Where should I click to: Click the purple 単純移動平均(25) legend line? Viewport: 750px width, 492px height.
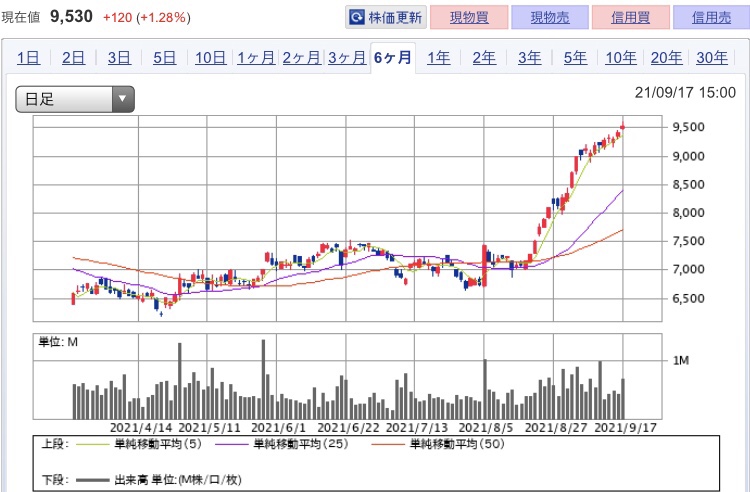233,445
